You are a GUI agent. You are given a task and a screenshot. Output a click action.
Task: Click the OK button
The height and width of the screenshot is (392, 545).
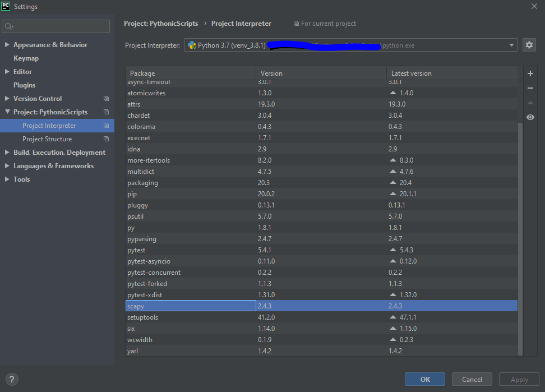(x=425, y=379)
